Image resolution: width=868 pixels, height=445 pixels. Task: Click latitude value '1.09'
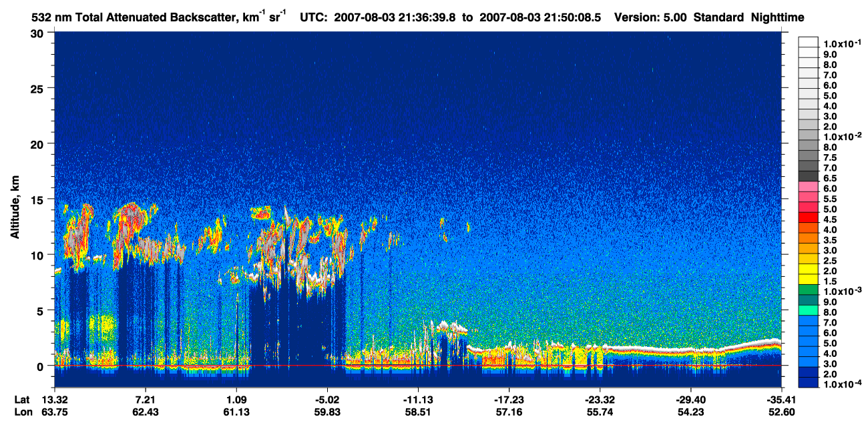coord(236,400)
